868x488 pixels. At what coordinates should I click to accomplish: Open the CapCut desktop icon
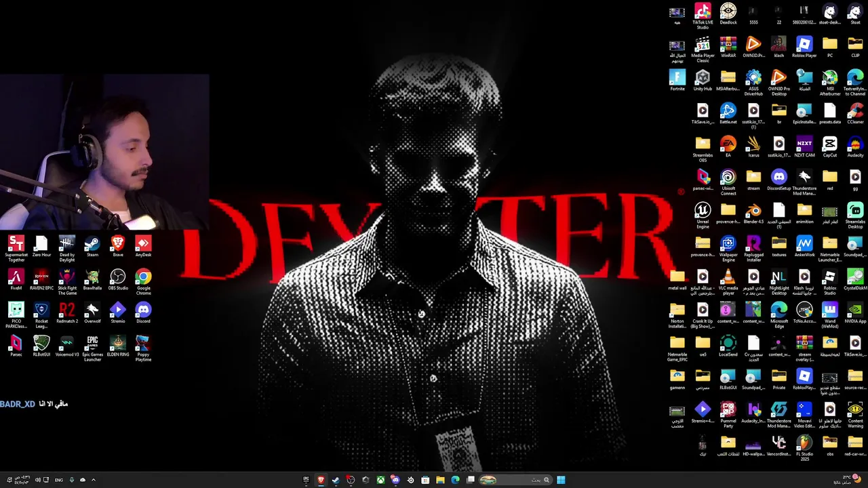pos(830,147)
